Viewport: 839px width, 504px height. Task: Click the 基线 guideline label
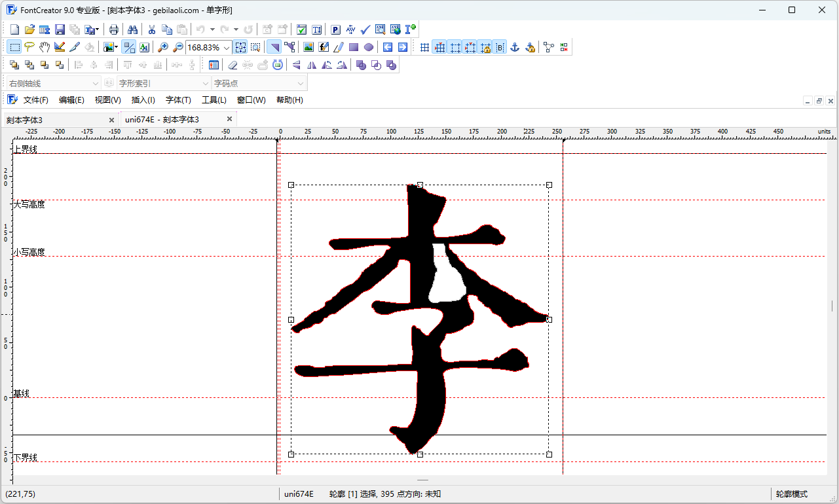[22, 393]
